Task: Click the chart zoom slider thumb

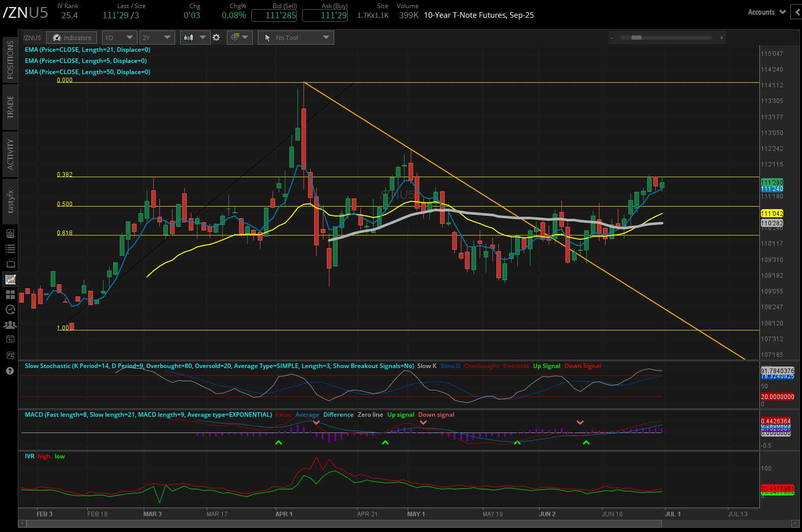Action: pos(637,38)
